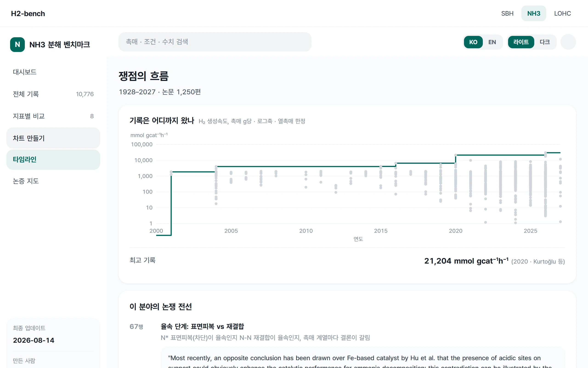Open the LOHC benchmark tab
This screenshot has width=588, height=368.
tap(562, 13)
